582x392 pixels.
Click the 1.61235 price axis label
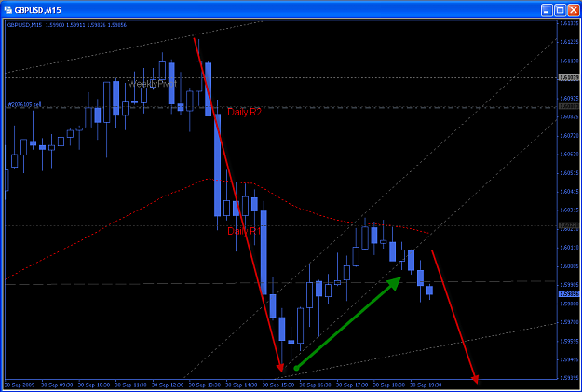(569, 42)
